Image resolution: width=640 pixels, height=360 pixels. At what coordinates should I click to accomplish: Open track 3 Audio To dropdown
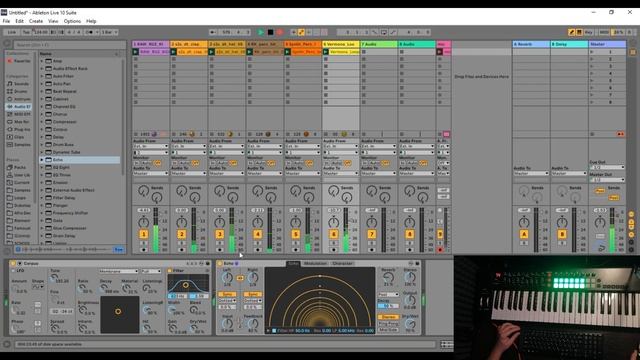point(227,173)
